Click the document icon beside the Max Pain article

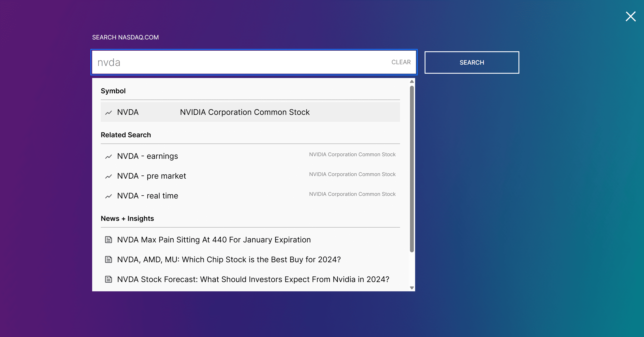pyautogui.click(x=109, y=240)
